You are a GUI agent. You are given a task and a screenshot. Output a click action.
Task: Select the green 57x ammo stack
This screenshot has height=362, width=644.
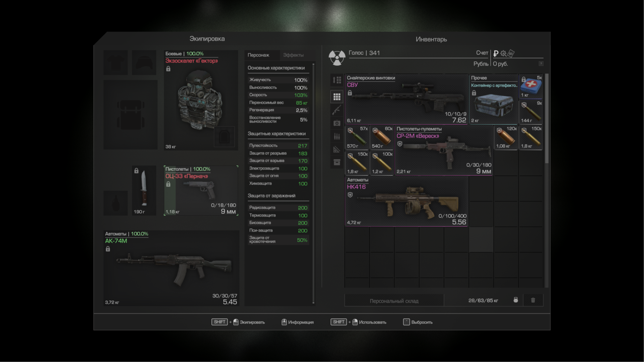pyautogui.click(x=357, y=138)
